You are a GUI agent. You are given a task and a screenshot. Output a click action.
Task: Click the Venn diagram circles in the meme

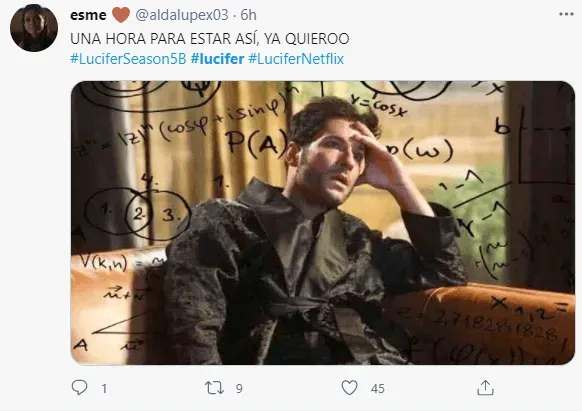click(x=138, y=213)
